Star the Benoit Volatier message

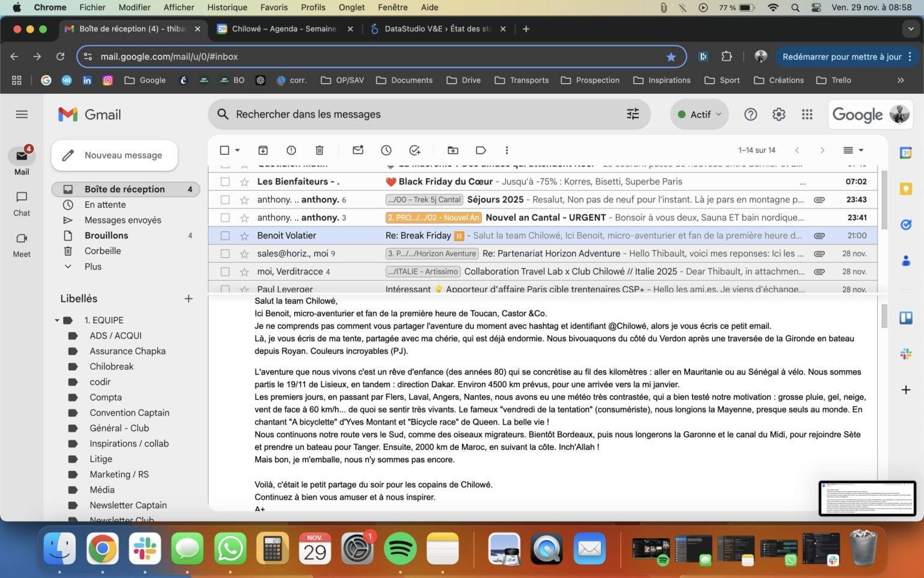pos(244,235)
